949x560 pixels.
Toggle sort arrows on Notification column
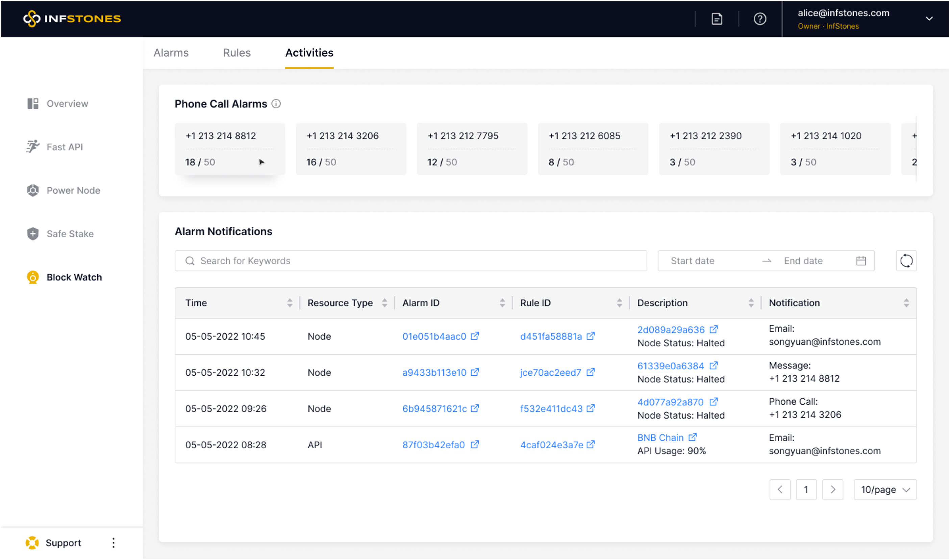click(906, 303)
